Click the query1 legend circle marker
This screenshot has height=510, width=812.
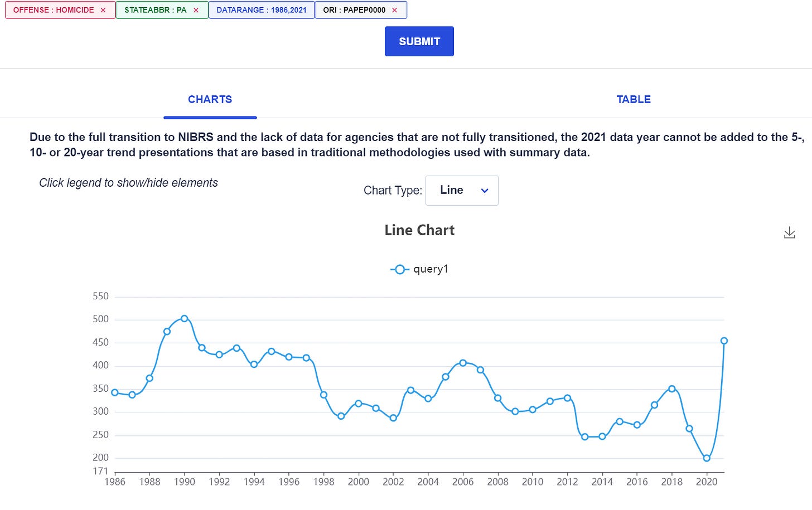tap(399, 269)
